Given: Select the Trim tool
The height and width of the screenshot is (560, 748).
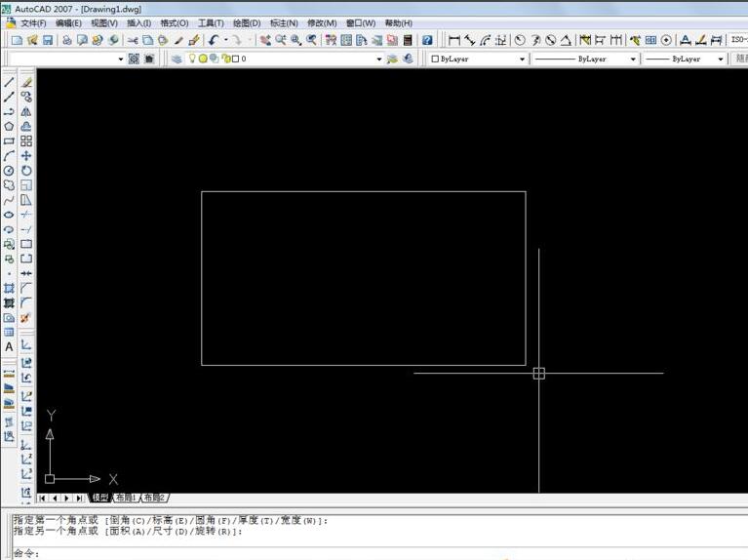Looking at the screenshot, I should pos(26,215).
